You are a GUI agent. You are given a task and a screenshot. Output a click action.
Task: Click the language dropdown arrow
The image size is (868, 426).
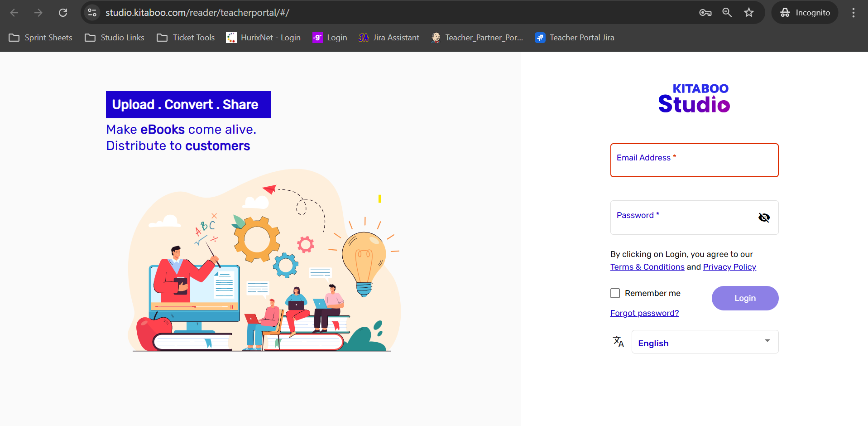pos(767,341)
